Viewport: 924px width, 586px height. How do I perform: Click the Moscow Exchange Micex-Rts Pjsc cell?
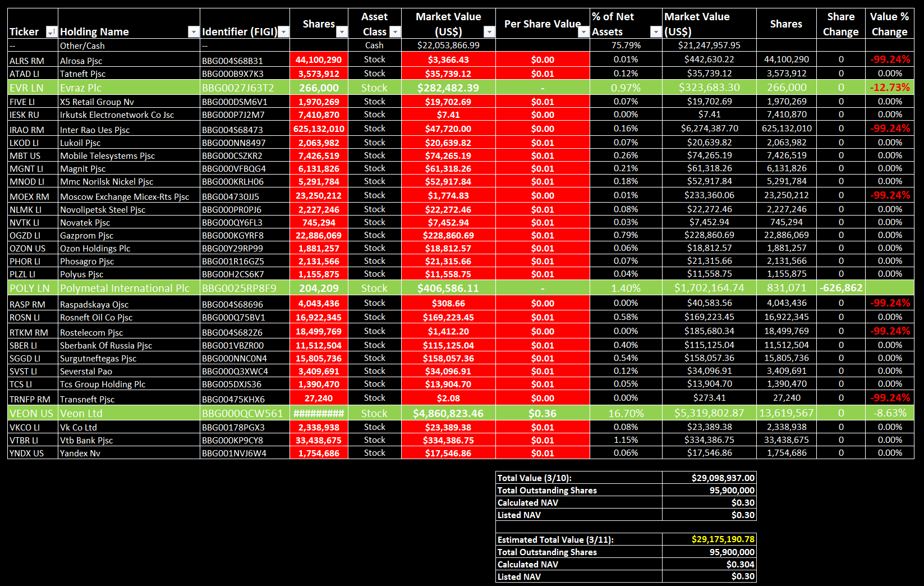[129, 196]
